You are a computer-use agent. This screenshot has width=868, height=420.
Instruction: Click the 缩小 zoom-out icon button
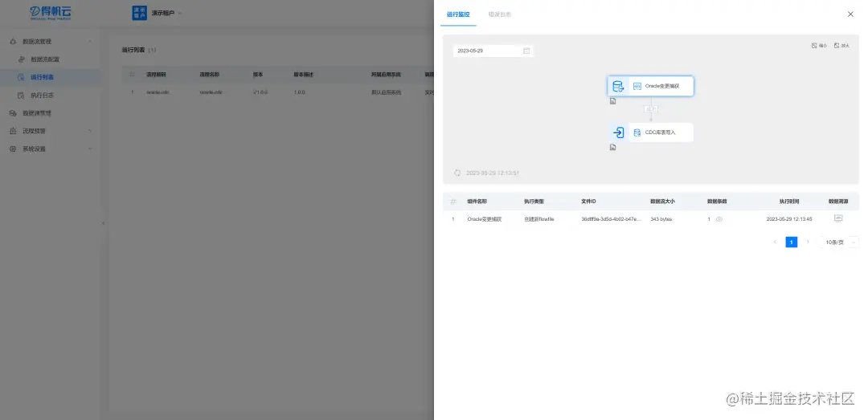(x=819, y=46)
